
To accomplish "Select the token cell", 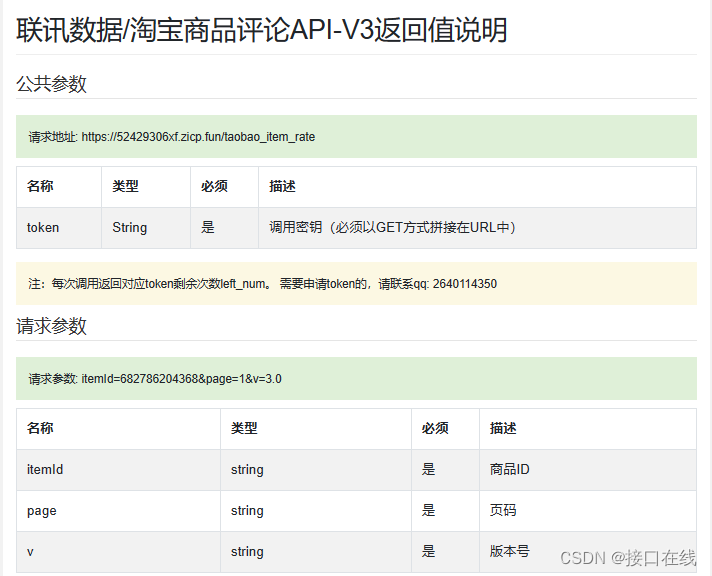I will (59, 228).
